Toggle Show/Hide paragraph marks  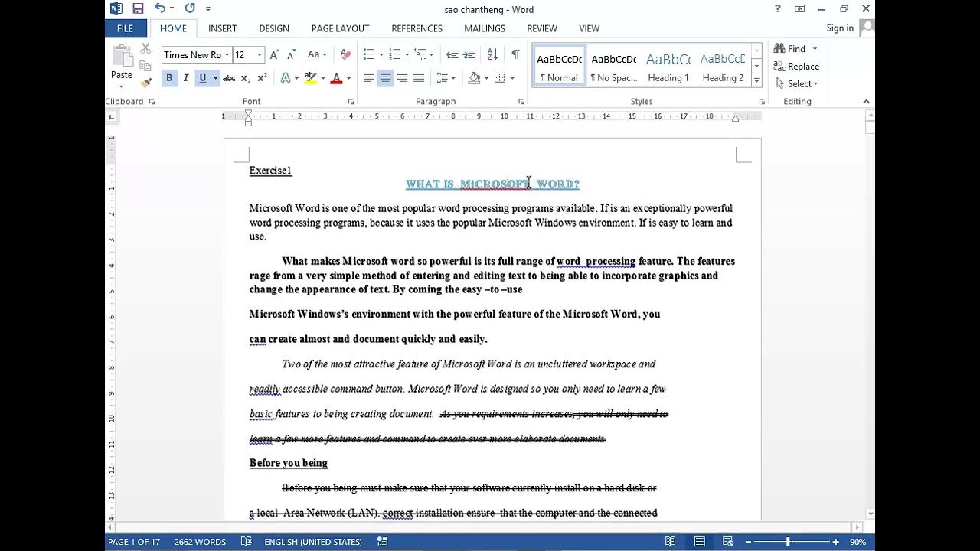point(515,54)
